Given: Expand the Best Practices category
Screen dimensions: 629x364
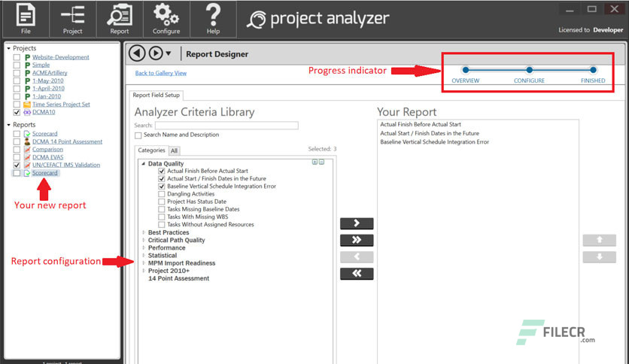Looking at the screenshot, I should pyautogui.click(x=144, y=232).
